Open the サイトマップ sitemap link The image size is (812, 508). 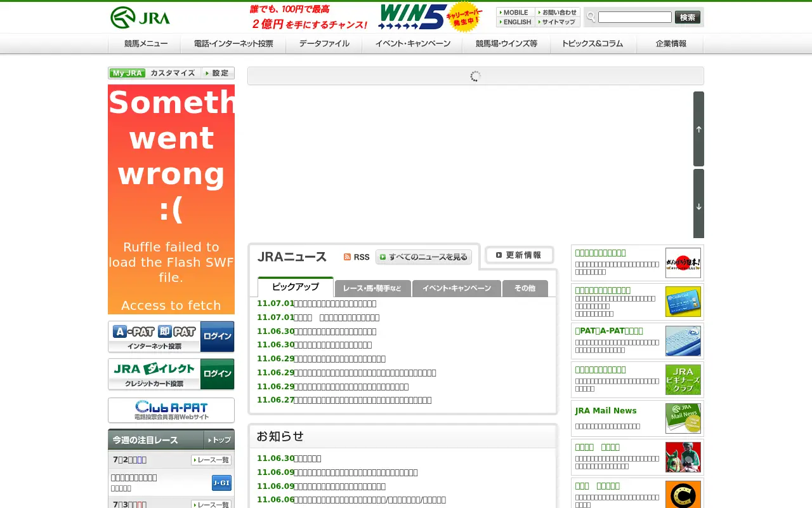point(558,22)
